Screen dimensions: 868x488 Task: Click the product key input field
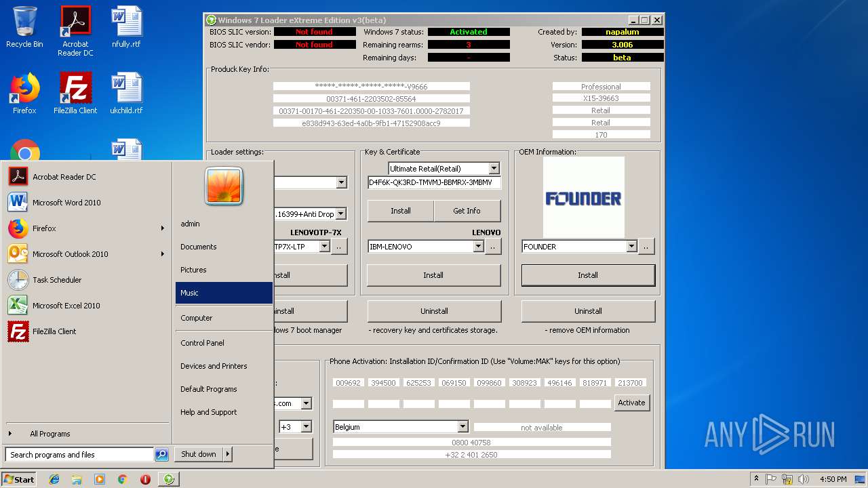[x=434, y=182]
